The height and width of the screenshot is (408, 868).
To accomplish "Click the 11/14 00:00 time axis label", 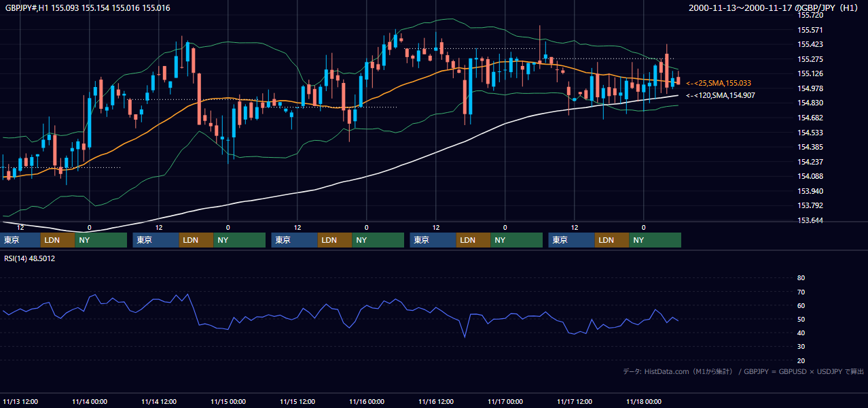I will point(90,401).
